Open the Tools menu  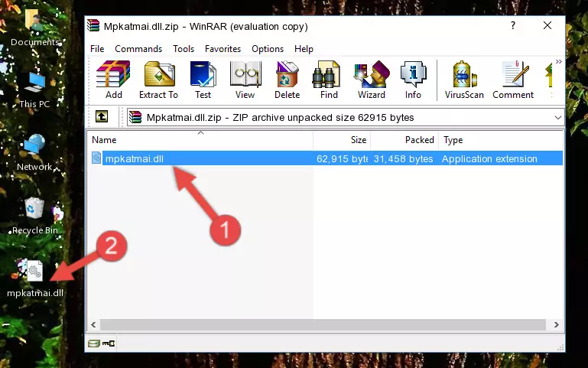click(x=184, y=49)
